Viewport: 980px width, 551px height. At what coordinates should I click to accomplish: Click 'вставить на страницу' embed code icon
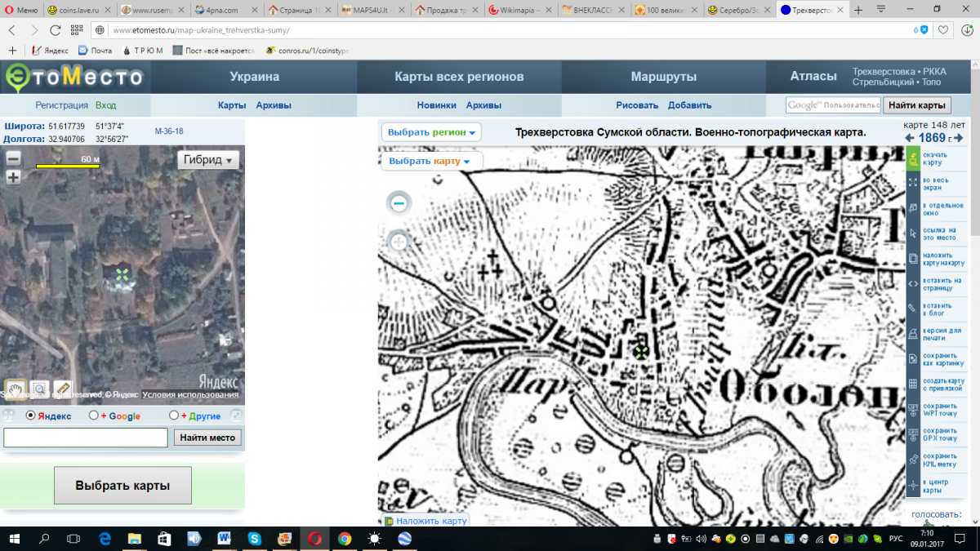point(913,283)
